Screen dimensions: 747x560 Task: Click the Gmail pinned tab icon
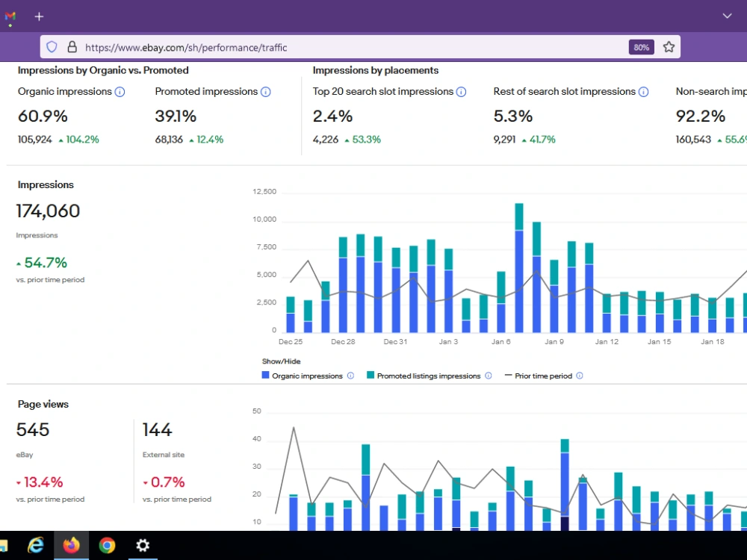10,16
